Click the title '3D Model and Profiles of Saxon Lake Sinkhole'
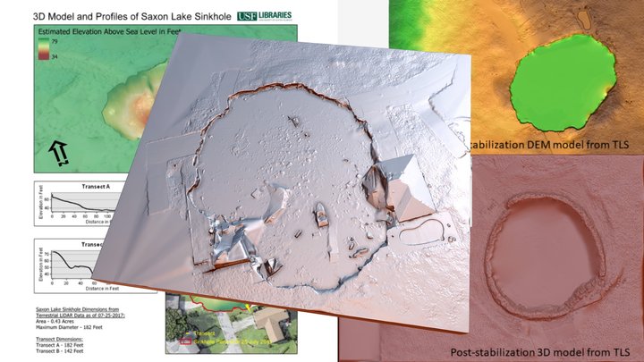This screenshot has height=362, width=644. pos(131,17)
